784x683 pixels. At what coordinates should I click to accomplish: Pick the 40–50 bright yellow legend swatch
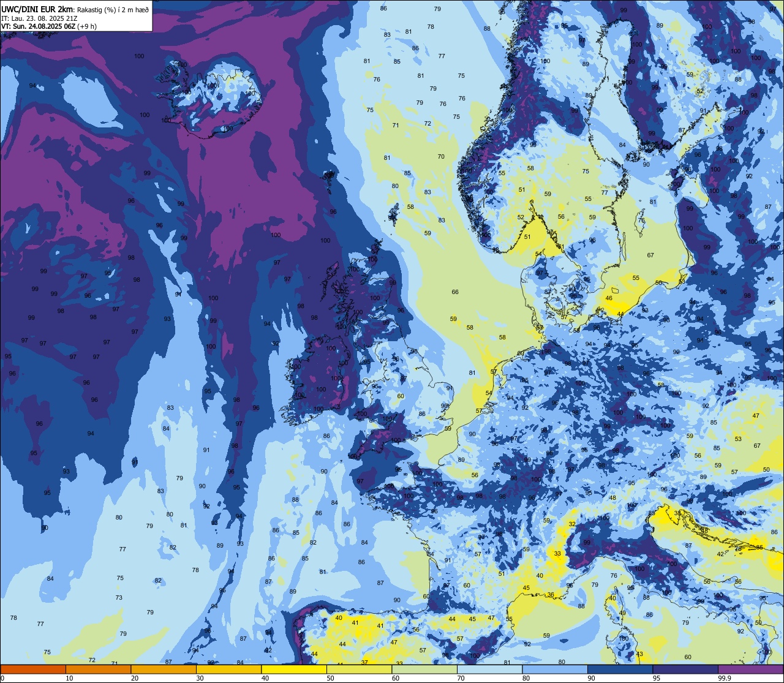coord(294,669)
